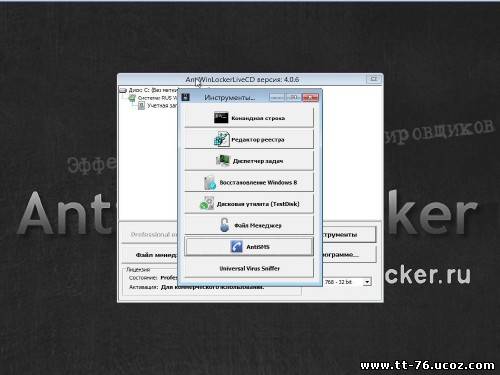Launch the AntiSMS phone icon
The image size is (500, 375).
click(236, 247)
